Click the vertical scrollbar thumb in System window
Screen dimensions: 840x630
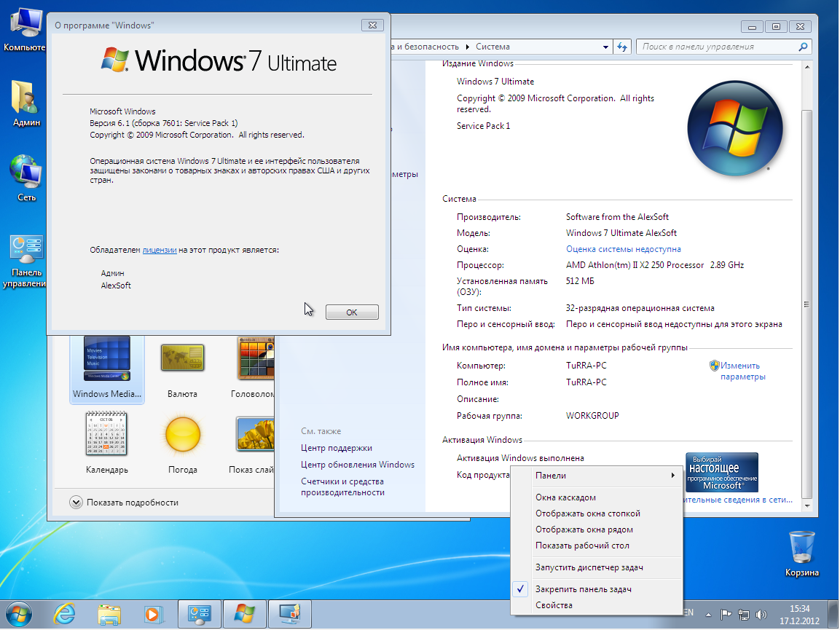[x=806, y=304]
